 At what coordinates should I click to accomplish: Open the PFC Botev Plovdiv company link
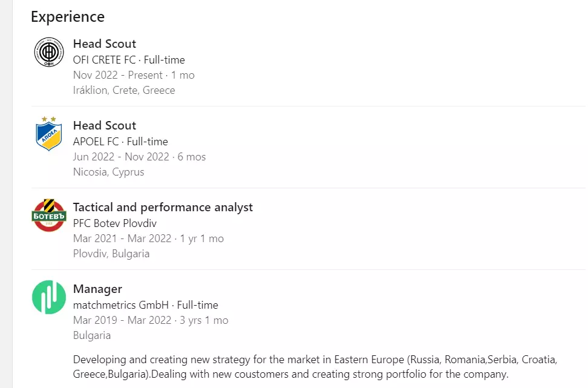(x=115, y=223)
